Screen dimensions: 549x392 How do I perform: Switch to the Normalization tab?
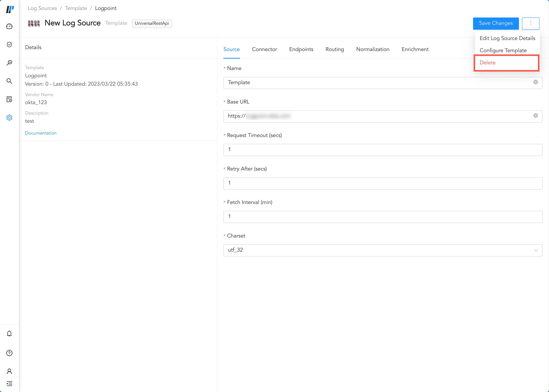[373, 49]
